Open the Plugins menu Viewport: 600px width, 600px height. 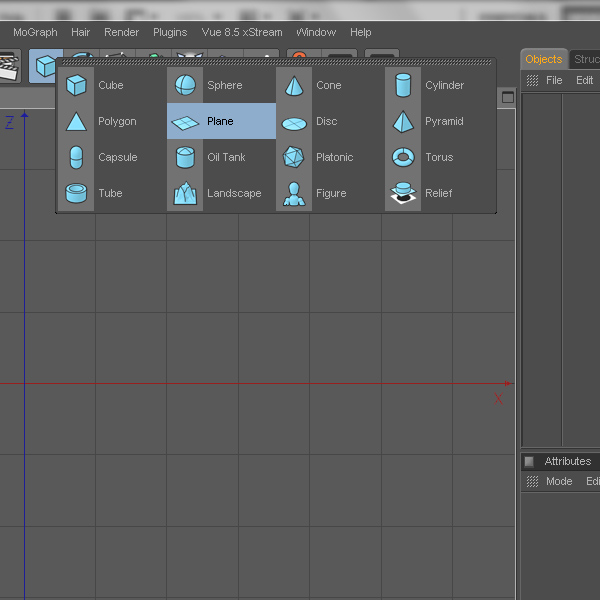pos(170,32)
